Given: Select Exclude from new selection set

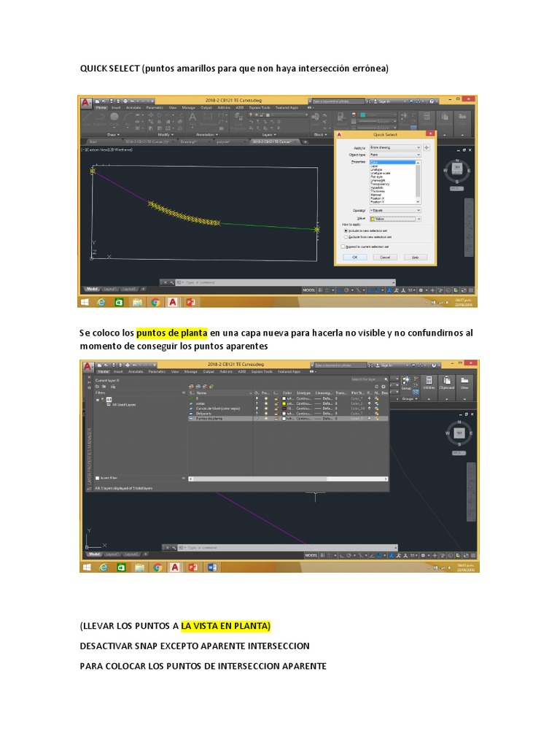Looking at the screenshot, I should (368, 237).
